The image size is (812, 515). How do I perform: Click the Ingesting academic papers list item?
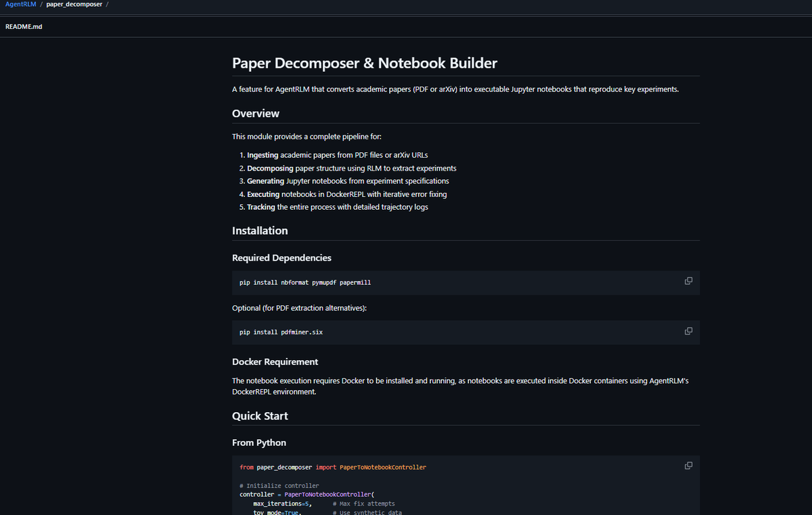pyautogui.click(x=338, y=155)
